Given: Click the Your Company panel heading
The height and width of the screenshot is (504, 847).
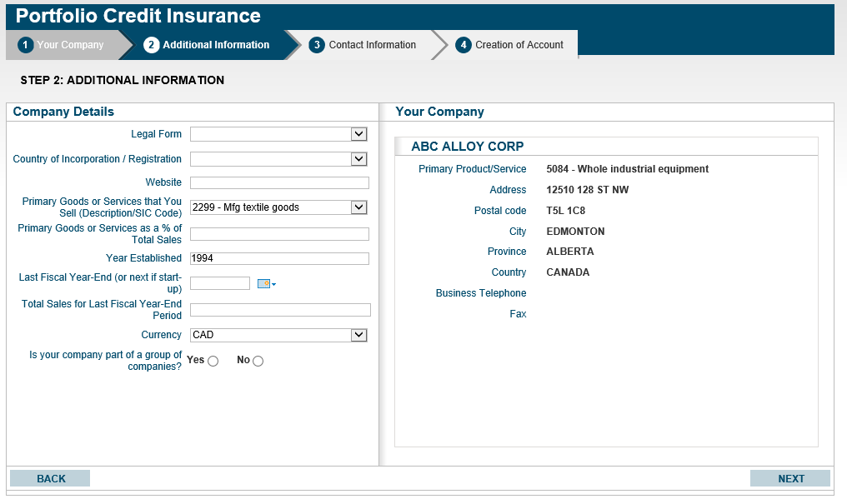Looking at the screenshot, I should pos(439,112).
